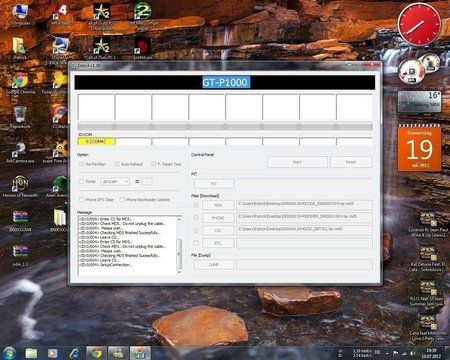Launch the Google Chrome desktop shortcut
450x360 pixels.
pos(20,83)
